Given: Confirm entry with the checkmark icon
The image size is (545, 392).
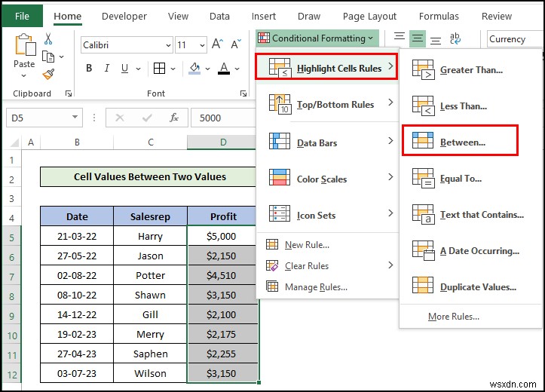Looking at the screenshot, I should pos(147,118).
